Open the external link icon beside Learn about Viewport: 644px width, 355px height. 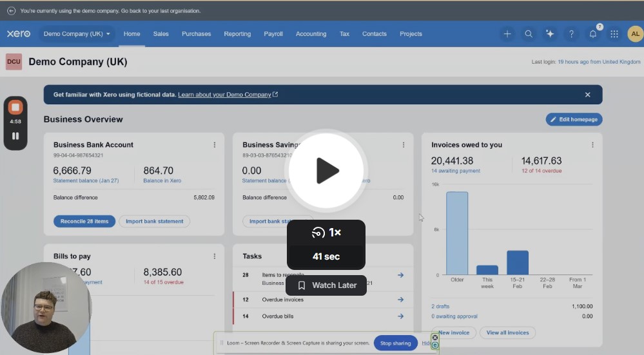tap(275, 95)
